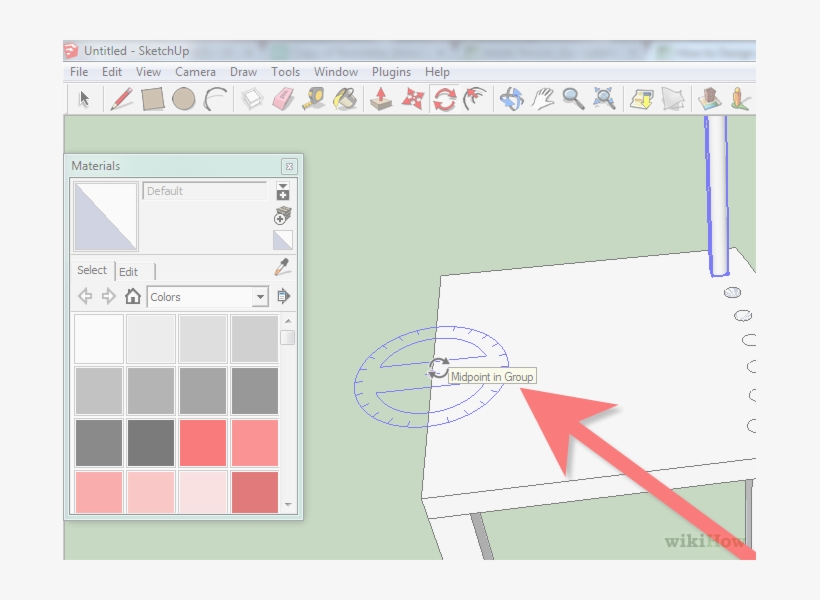The image size is (820, 600).
Task: Open the View menu
Action: coord(149,72)
